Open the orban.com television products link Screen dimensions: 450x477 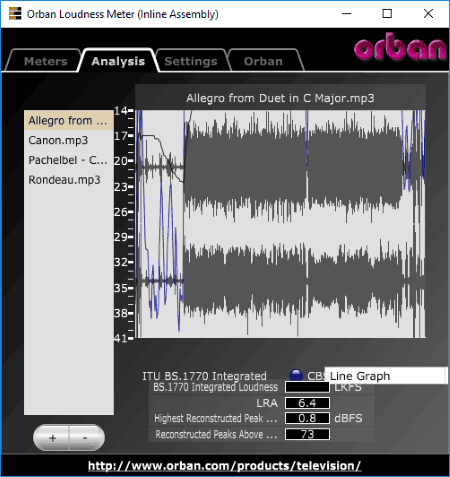point(225,466)
